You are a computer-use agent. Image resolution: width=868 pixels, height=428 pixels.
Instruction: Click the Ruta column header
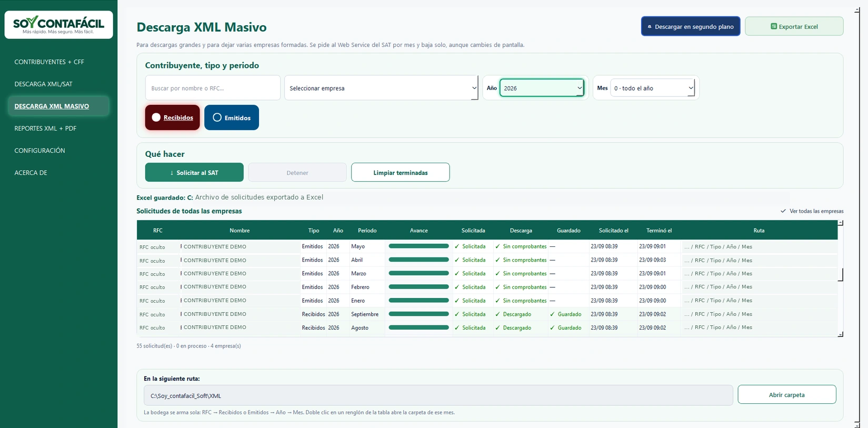(759, 230)
